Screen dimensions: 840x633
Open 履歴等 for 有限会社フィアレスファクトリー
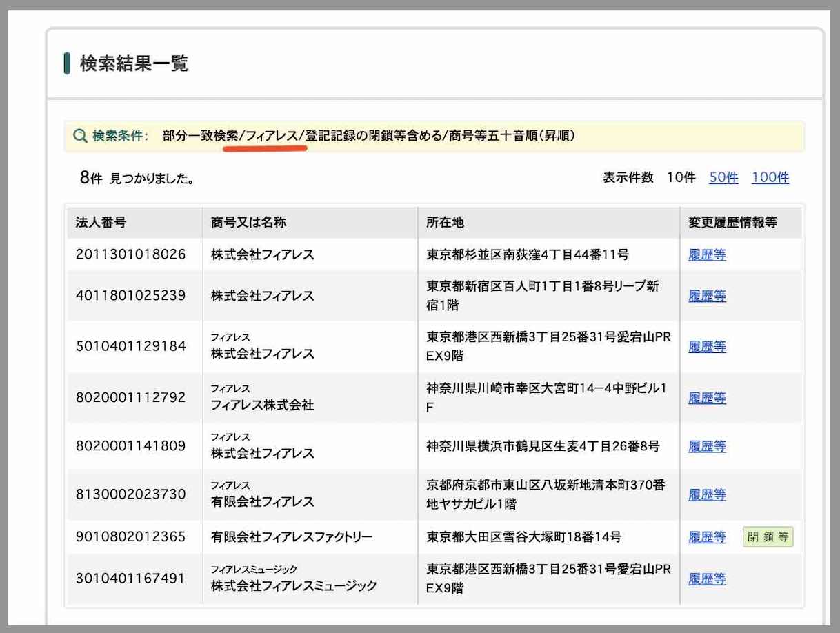(x=706, y=536)
